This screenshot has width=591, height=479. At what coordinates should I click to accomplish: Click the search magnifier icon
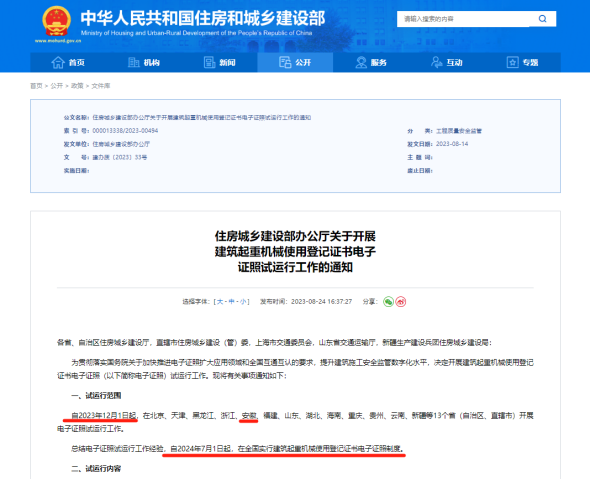click(x=542, y=19)
